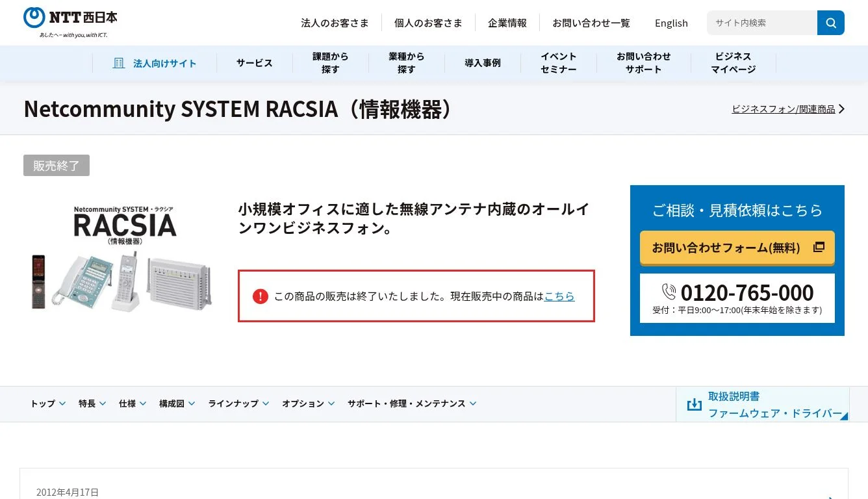The image size is (868, 499).
Task: Click the download icon beside 取扱説明書
Action: coord(695,404)
